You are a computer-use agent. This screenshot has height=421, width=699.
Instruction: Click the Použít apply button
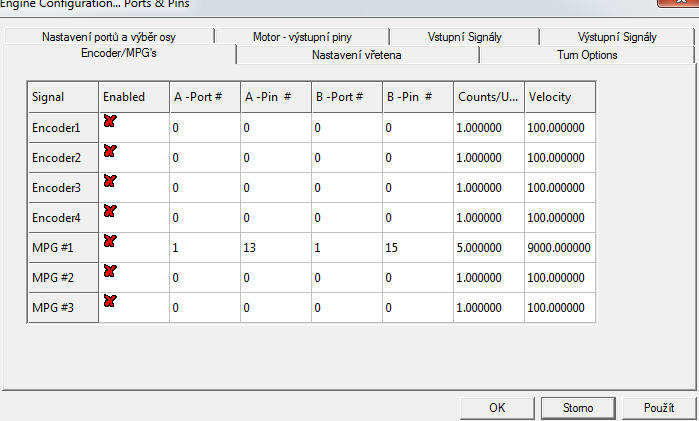658,407
